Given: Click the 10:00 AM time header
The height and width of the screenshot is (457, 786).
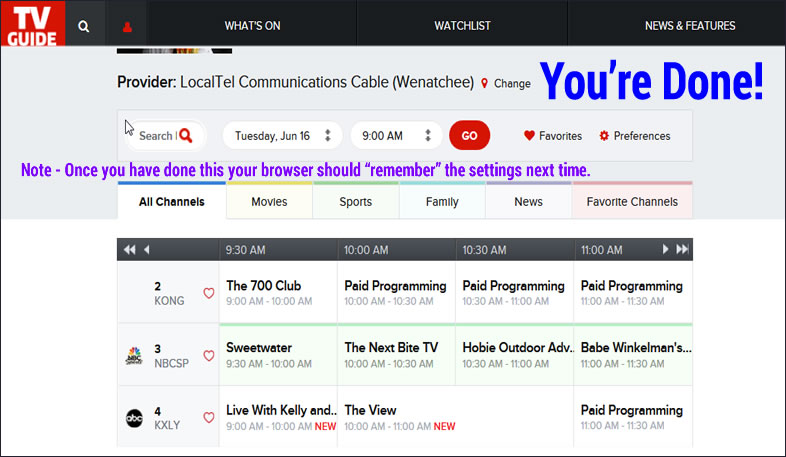Looking at the screenshot, I should pos(365,250).
